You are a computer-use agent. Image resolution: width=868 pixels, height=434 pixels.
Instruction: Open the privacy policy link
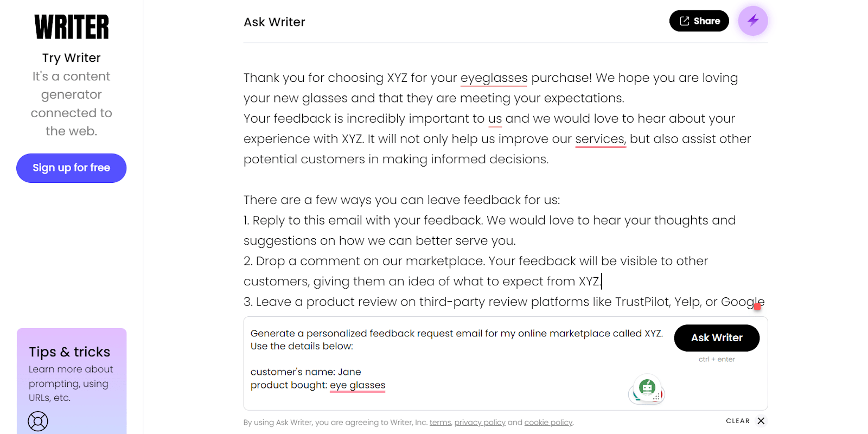click(x=480, y=423)
